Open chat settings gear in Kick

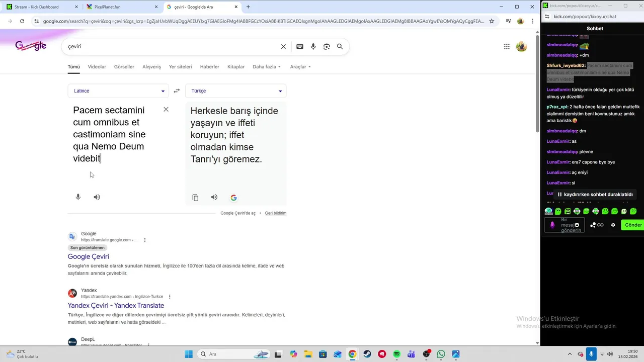click(x=613, y=225)
